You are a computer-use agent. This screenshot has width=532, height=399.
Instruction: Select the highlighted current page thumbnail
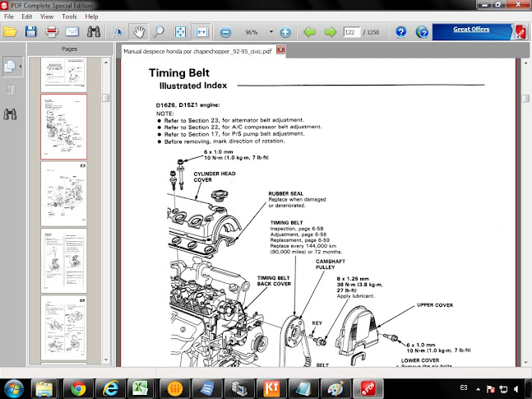coord(64,127)
